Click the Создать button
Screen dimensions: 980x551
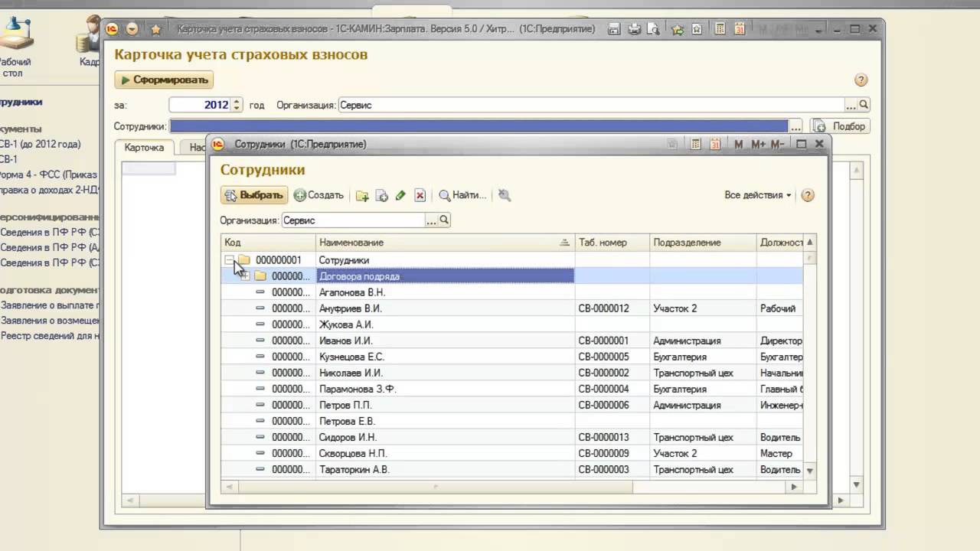point(318,195)
